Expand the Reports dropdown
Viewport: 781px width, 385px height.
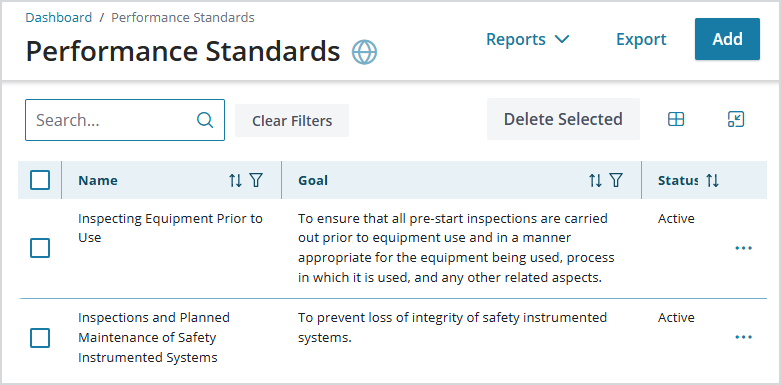527,39
